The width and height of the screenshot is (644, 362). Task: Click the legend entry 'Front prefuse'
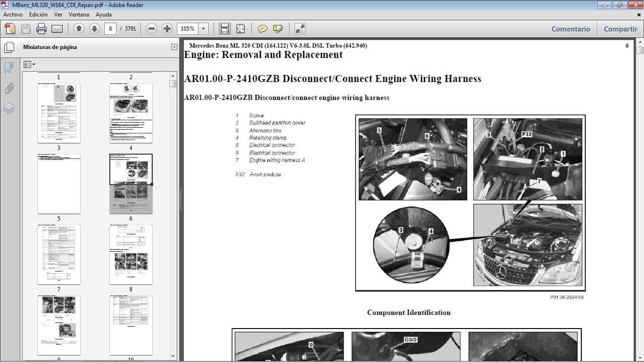pos(265,175)
